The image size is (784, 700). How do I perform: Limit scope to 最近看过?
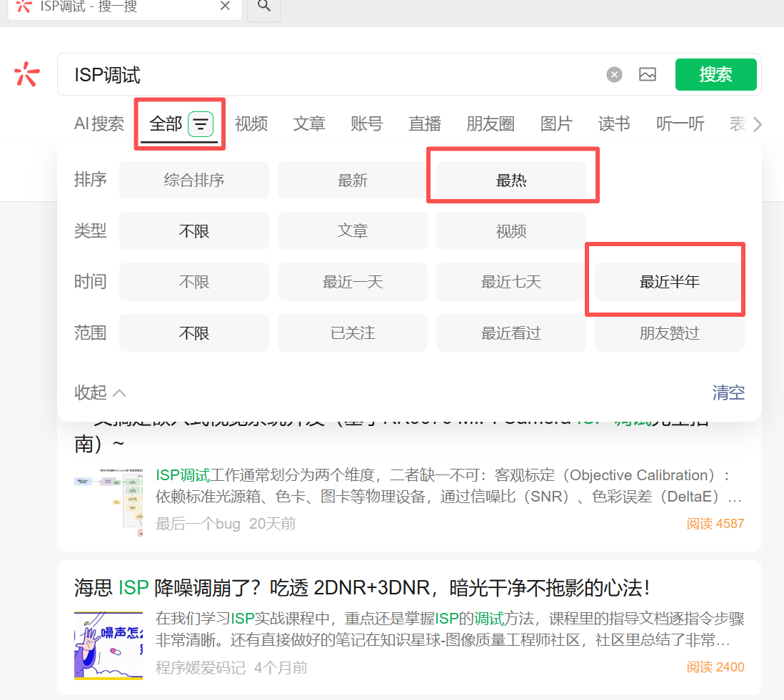pos(511,333)
